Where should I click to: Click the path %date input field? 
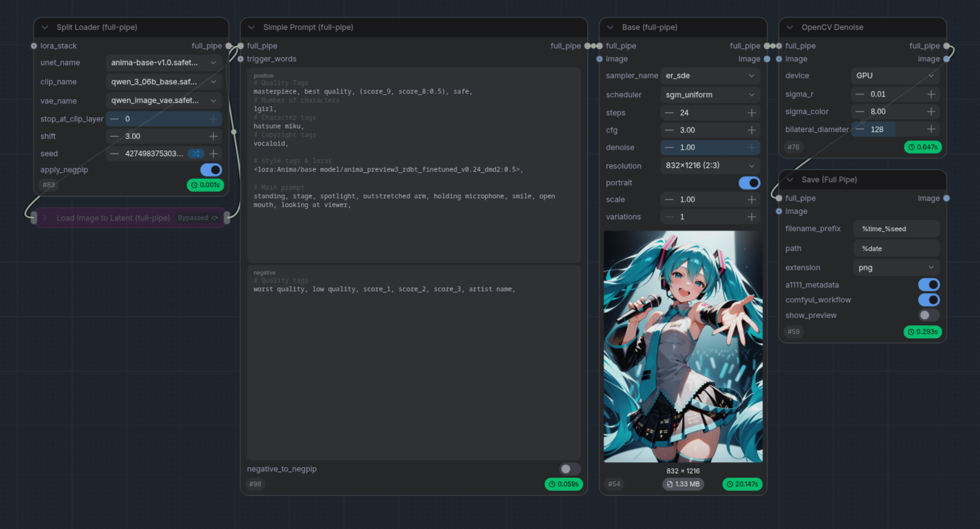(x=896, y=248)
